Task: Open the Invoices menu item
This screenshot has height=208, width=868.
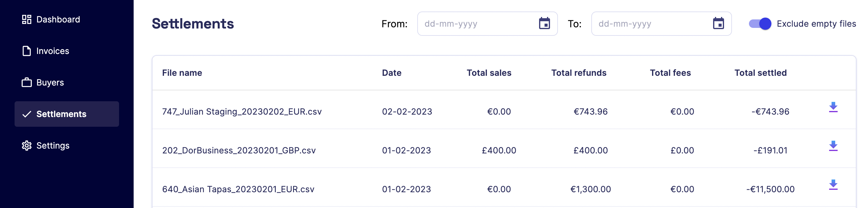Action: tap(53, 51)
